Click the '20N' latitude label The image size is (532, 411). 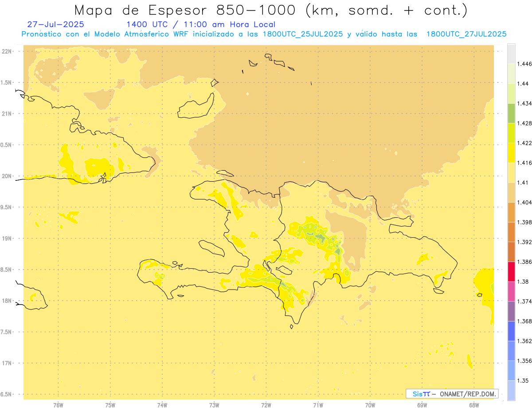click(8, 176)
